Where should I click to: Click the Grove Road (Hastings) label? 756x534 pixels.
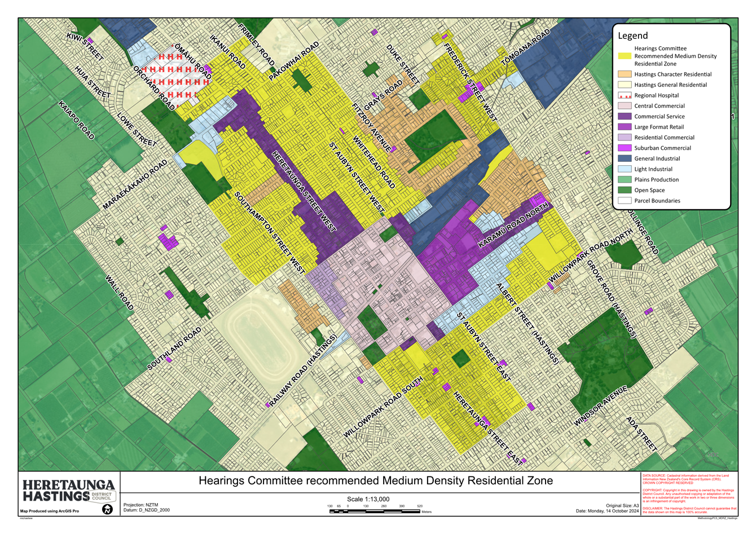[x=612, y=299]
